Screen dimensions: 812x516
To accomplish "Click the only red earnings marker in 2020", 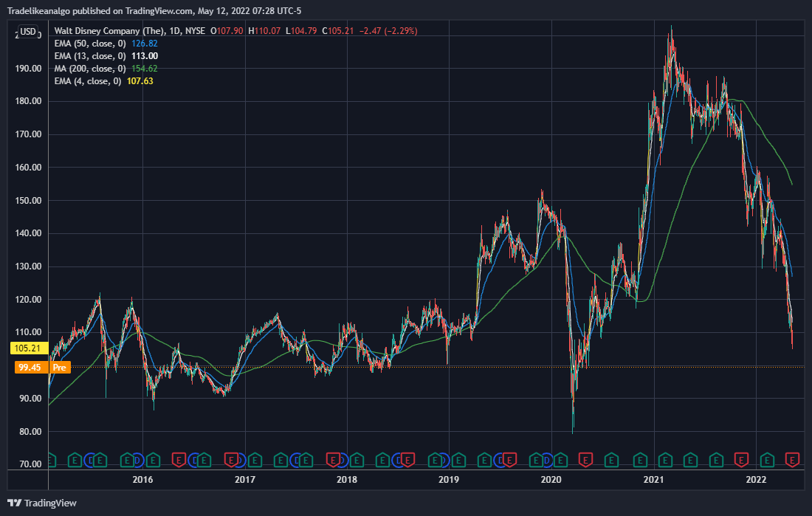I will 585,460.
